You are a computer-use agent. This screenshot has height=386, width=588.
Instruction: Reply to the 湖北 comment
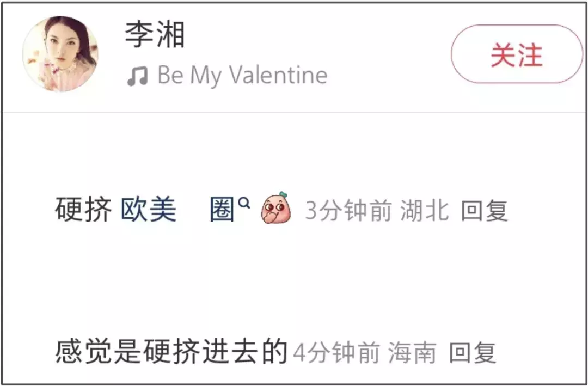click(x=484, y=211)
